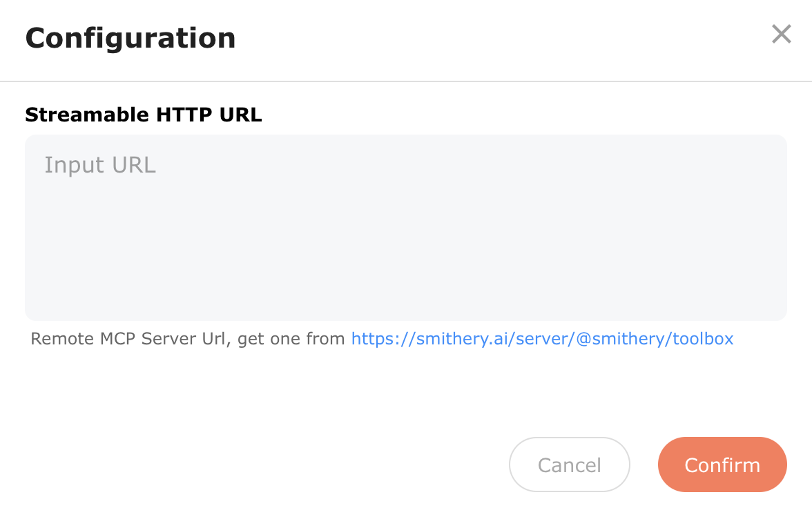Click the Streamable HTTP URL label
This screenshot has width=812, height=508.
point(144,115)
